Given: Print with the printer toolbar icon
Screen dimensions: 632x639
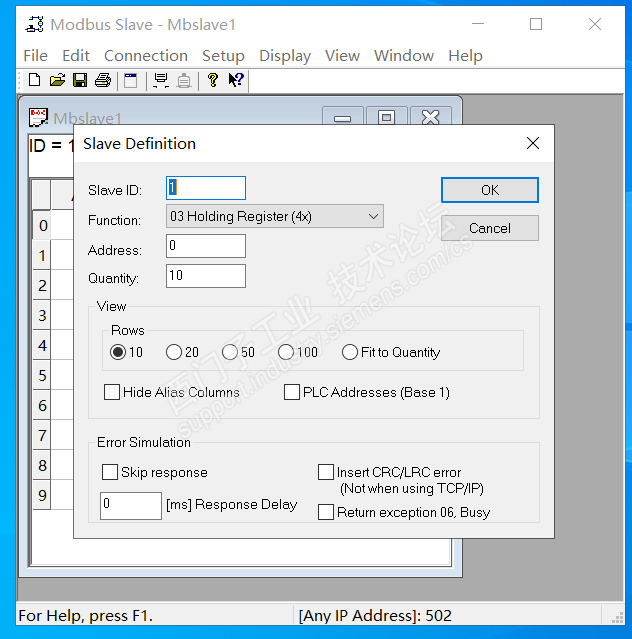Looking at the screenshot, I should 103,80.
